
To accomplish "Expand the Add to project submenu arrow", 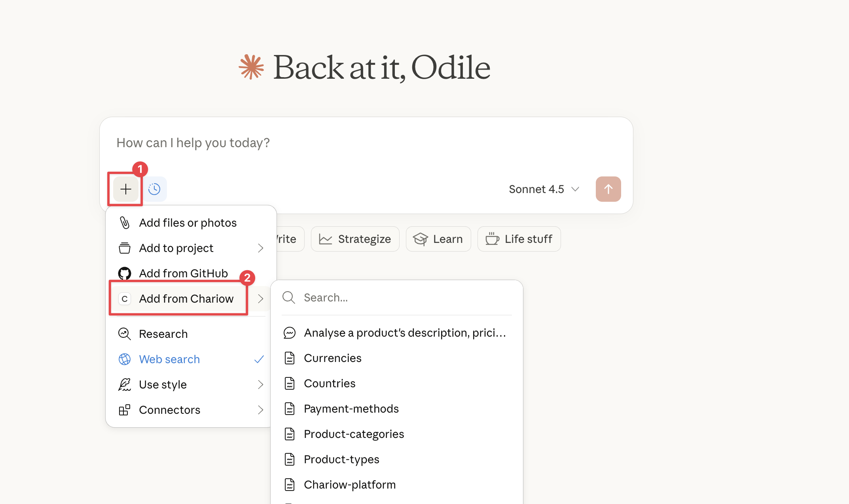I will click(x=260, y=248).
